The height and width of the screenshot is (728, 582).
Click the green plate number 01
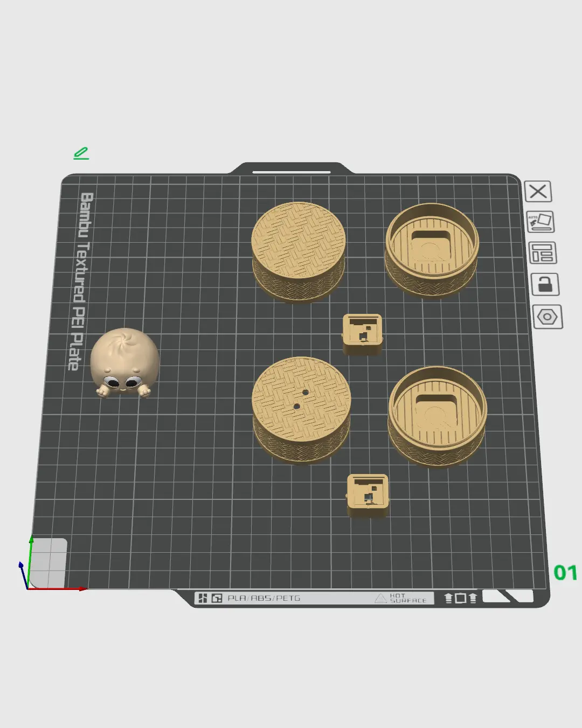(565, 573)
